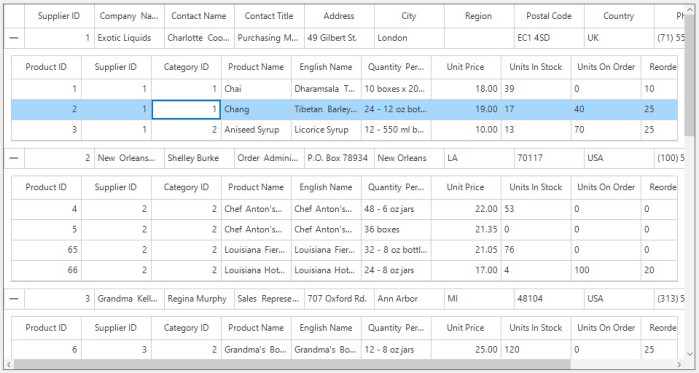
Task: Select the 36 boxes quantity cell
Action: pos(396,230)
